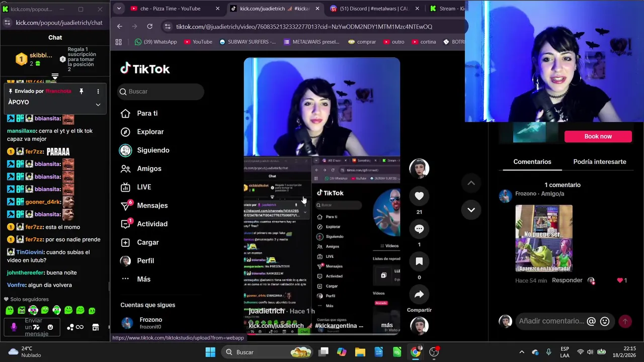The height and width of the screenshot is (362, 644).
Task: Open Windows Start menu
Action: [210, 352]
